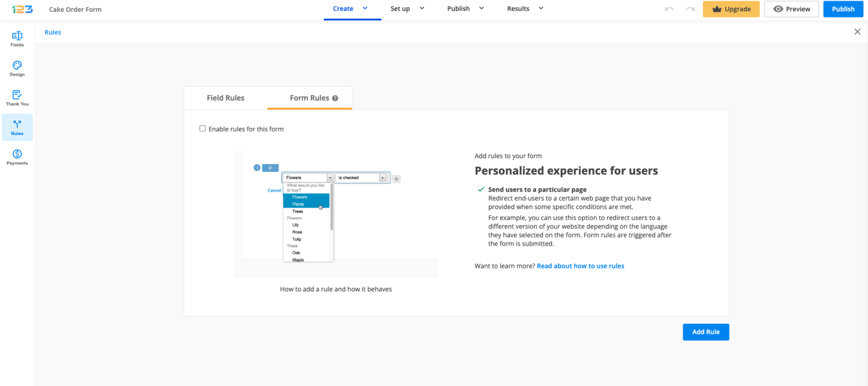Click the Personalized experience for users heading
This screenshot has width=868, height=386.
pos(566,171)
